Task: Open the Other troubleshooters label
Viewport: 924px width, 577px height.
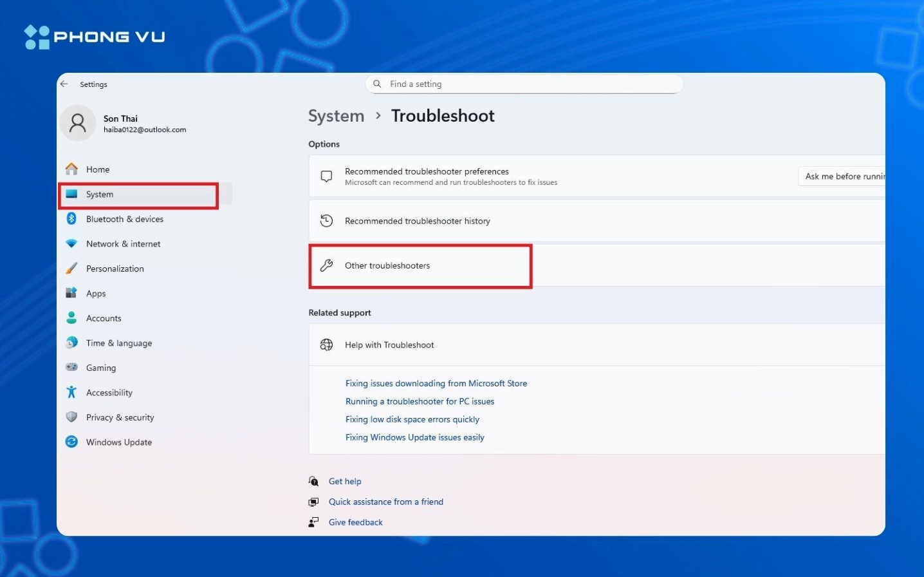Action: pyautogui.click(x=387, y=265)
